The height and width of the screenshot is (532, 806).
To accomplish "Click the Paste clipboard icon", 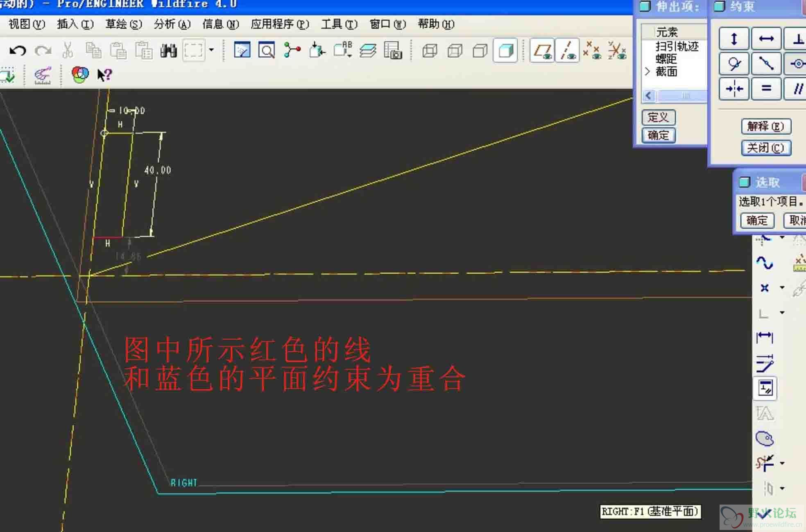I will (118, 50).
